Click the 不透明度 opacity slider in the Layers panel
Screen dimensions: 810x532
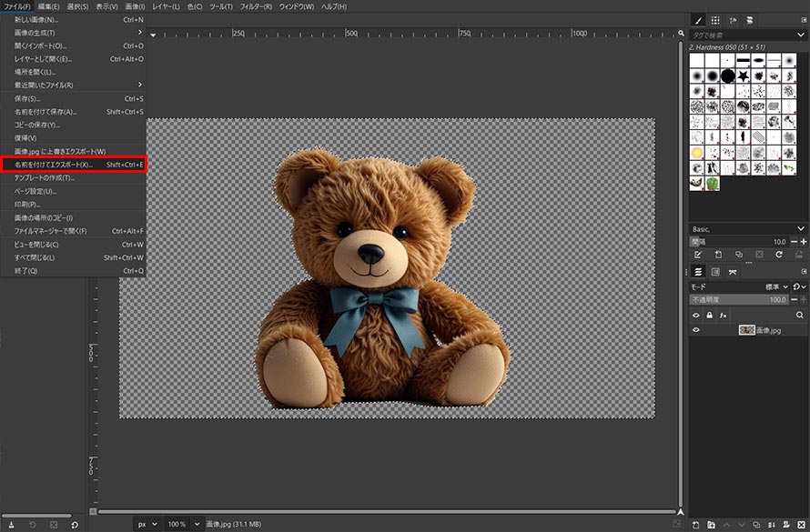[739, 299]
